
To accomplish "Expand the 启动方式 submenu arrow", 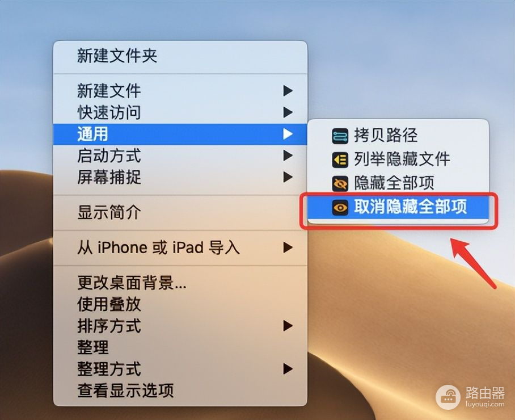I will point(288,156).
